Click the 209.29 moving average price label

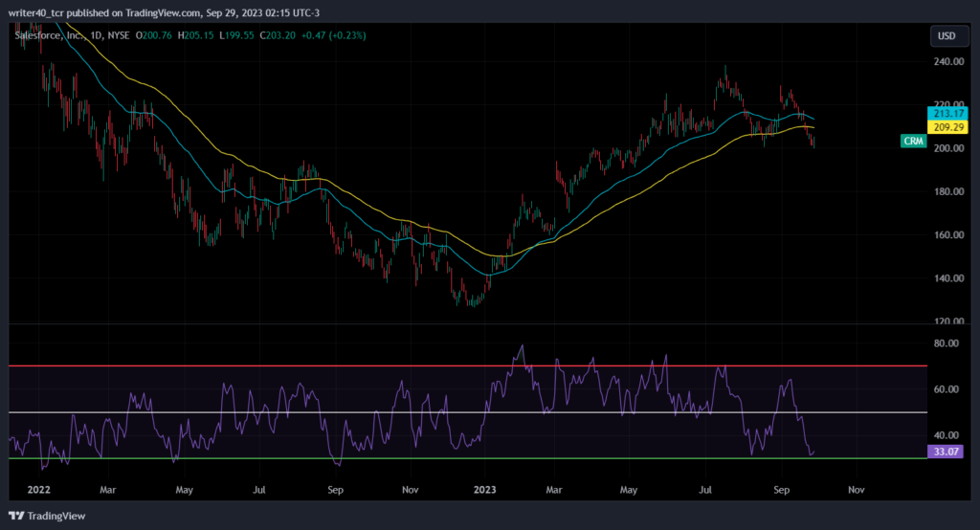pos(947,127)
